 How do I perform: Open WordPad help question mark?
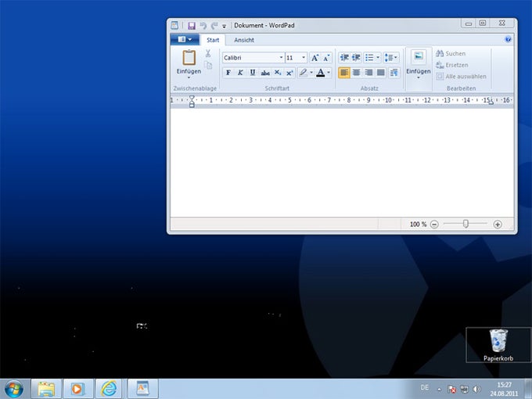coord(508,39)
